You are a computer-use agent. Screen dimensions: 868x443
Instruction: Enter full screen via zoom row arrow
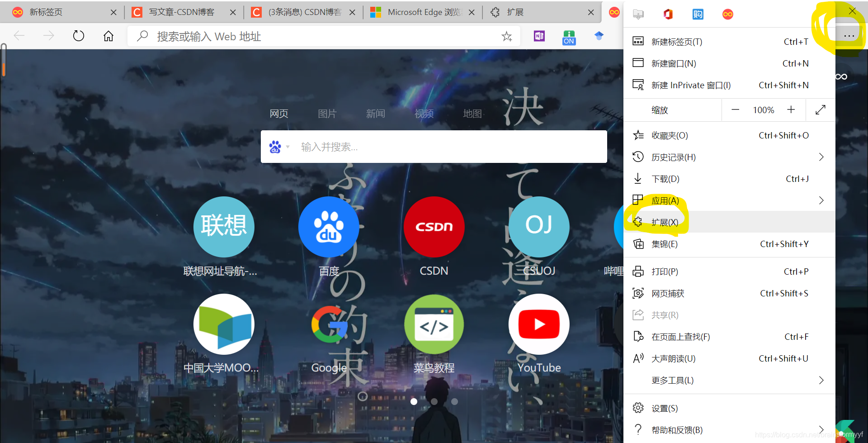pyautogui.click(x=821, y=110)
